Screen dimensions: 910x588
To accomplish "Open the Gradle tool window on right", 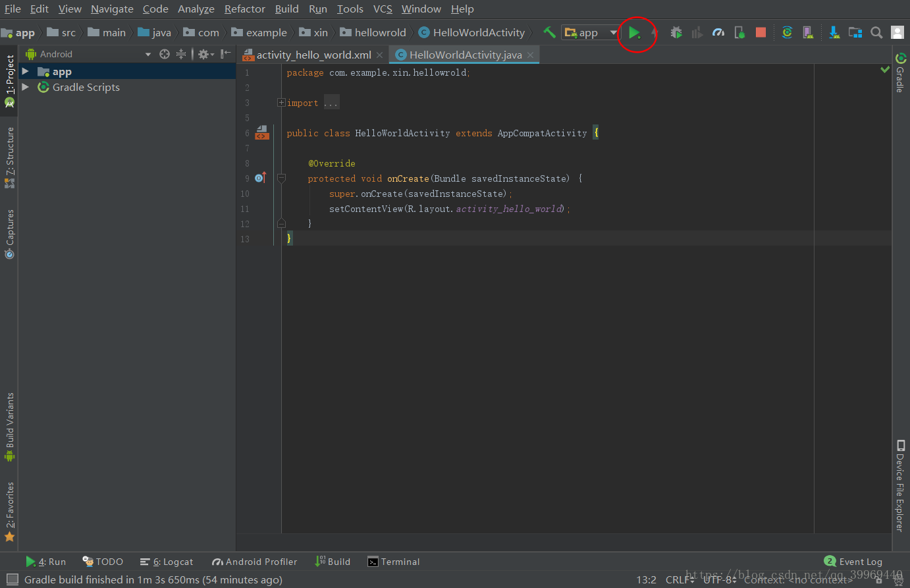I will [x=900, y=72].
